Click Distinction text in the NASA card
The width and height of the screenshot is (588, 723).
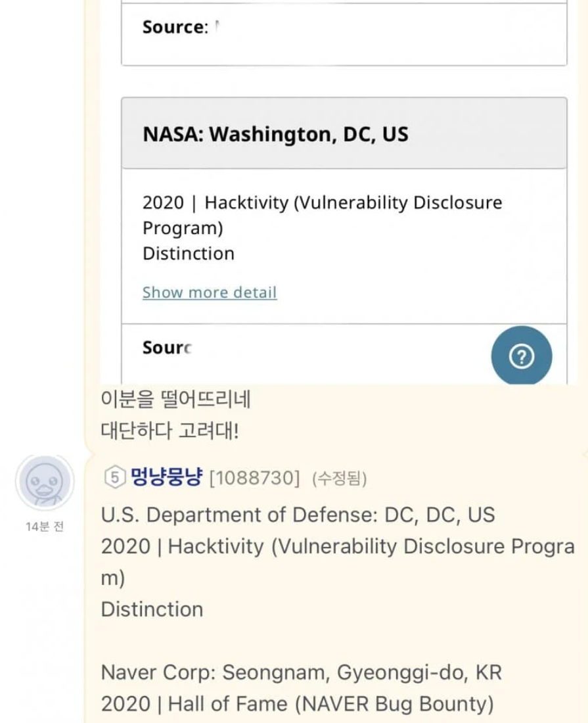(x=189, y=254)
